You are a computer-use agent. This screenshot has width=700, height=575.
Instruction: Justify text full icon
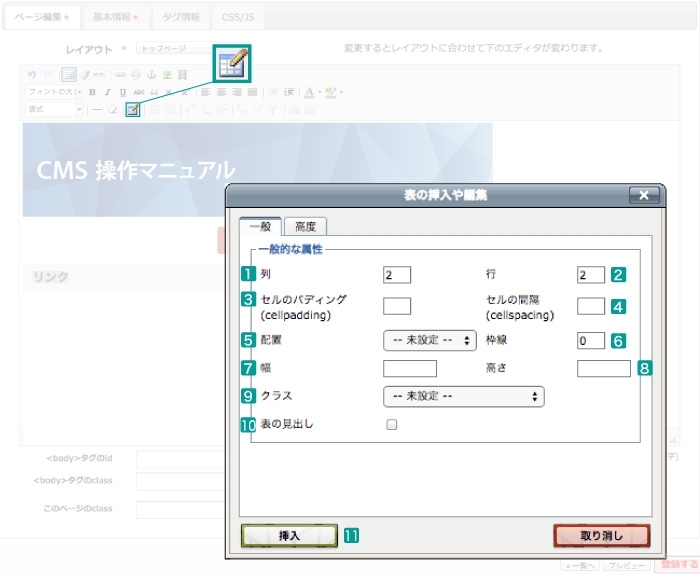coord(252,92)
